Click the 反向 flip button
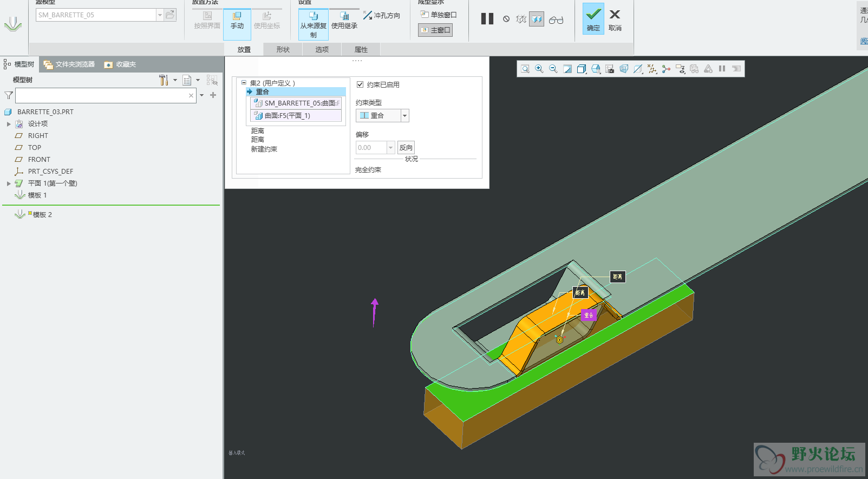The height and width of the screenshot is (479, 868). click(406, 147)
